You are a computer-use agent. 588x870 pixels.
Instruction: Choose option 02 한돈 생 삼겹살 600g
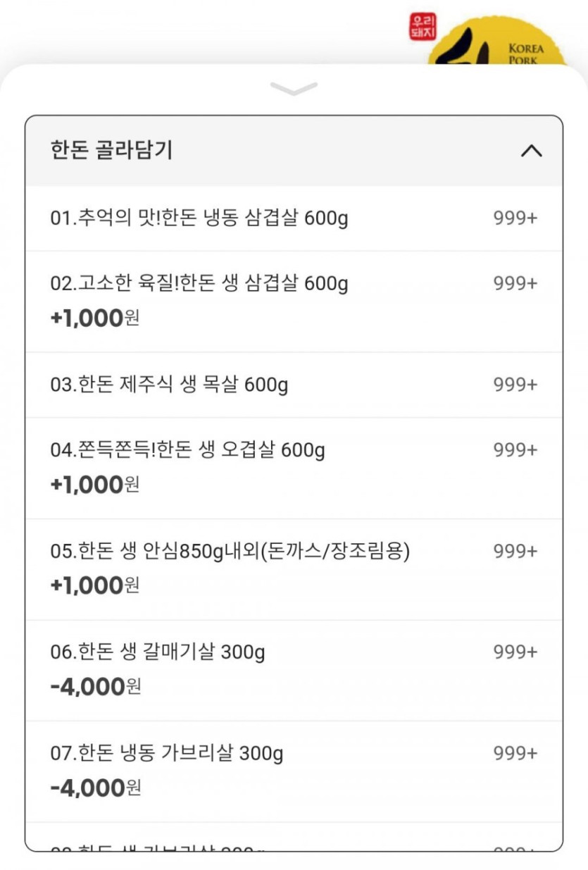199,284
